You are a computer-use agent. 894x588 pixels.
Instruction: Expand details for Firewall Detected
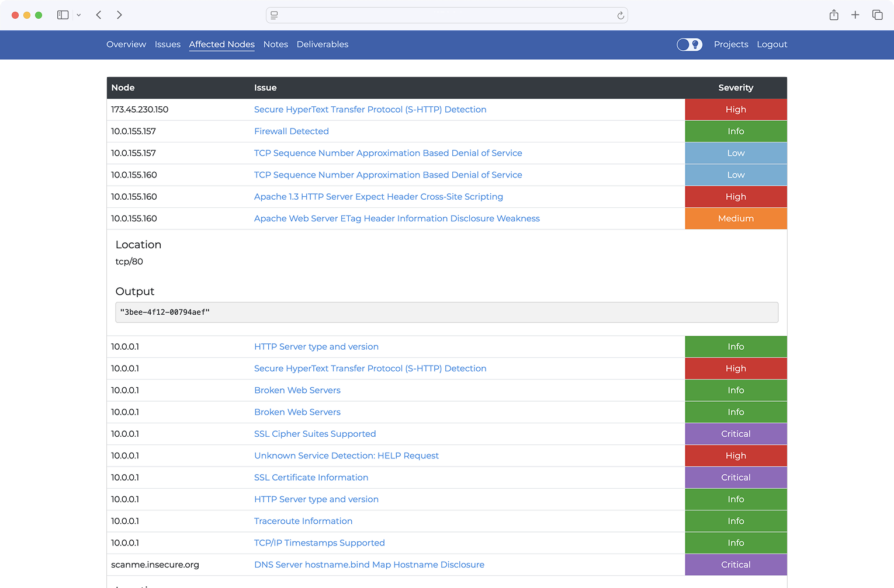[x=291, y=131]
